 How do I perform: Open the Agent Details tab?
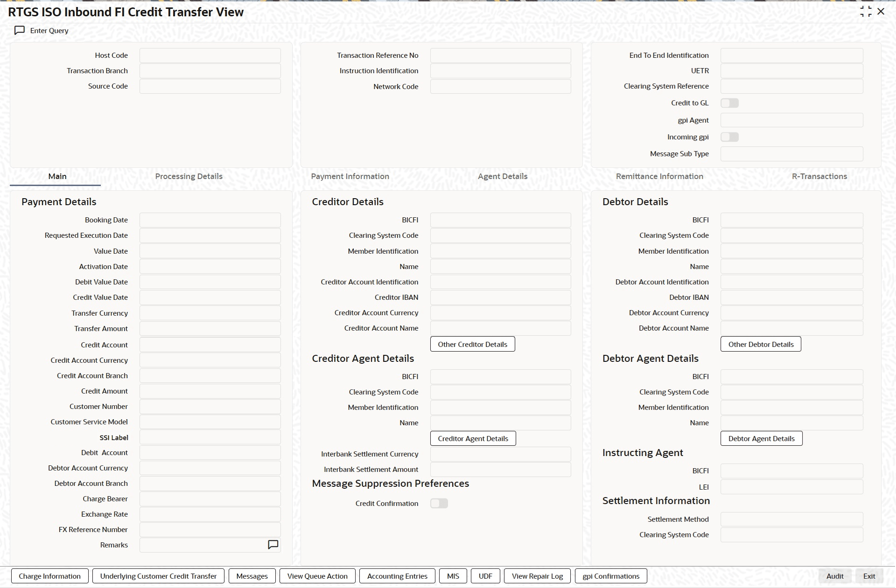point(503,176)
